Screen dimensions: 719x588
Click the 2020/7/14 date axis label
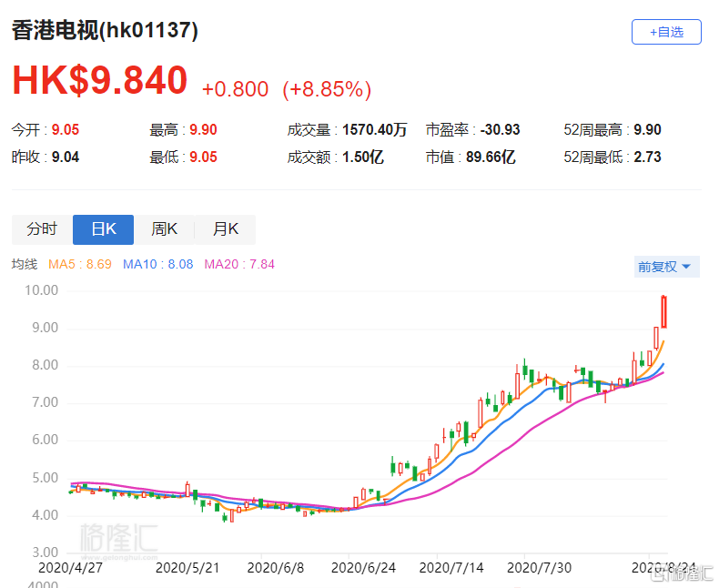[451, 568]
